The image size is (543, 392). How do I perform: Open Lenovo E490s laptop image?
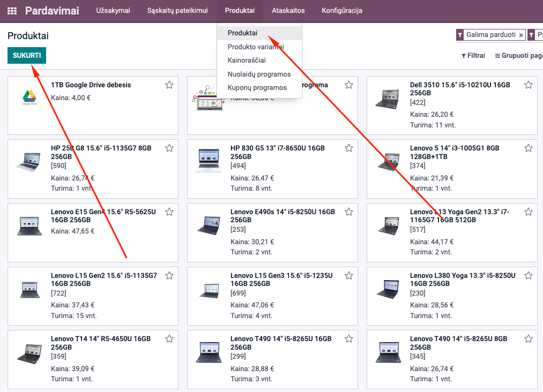(209, 225)
